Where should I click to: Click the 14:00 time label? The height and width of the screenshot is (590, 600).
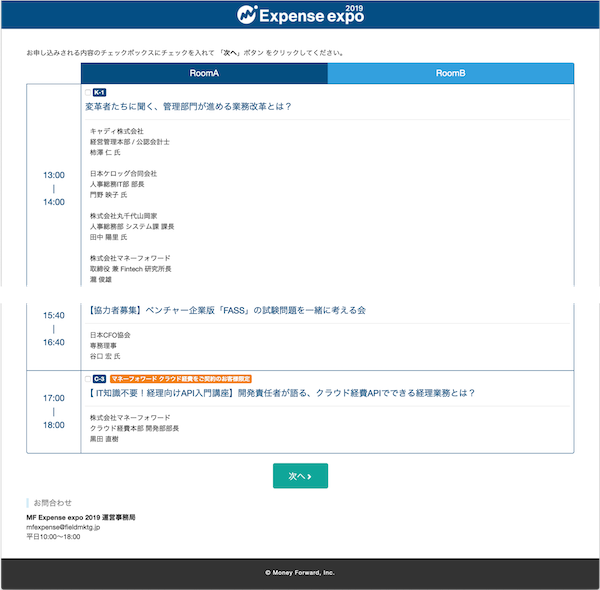[x=54, y=202]
